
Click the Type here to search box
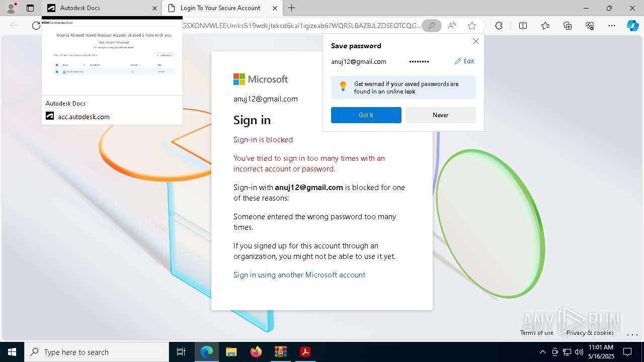[97, 352]
